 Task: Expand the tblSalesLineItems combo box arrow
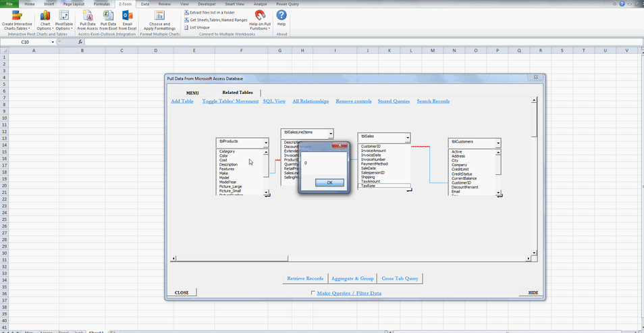coord(331,134)
